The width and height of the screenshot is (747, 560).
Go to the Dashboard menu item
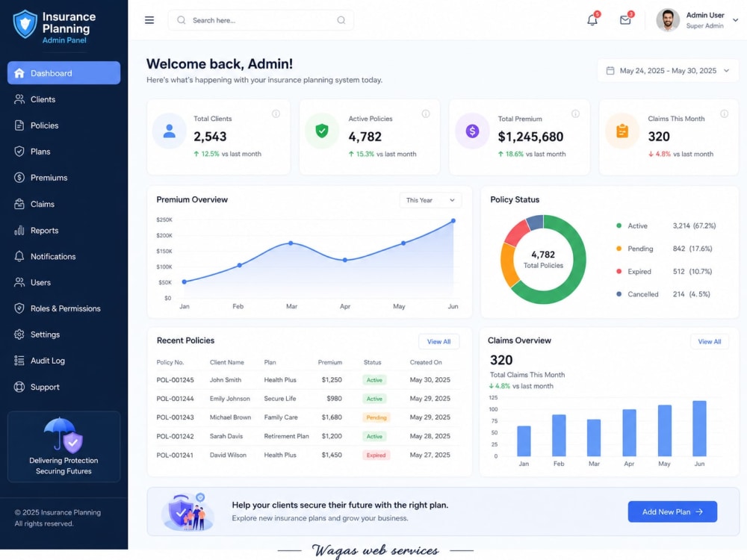pos(63,73)
